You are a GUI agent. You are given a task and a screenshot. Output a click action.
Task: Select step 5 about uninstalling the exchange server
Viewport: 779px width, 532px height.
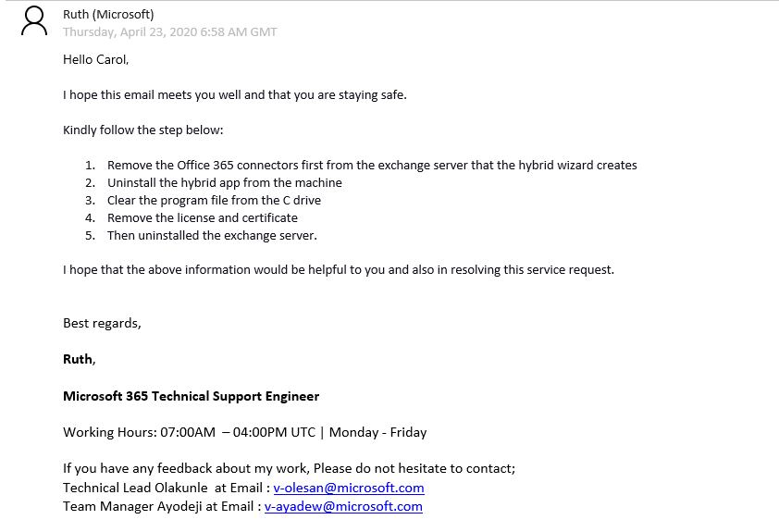[212, 235]
